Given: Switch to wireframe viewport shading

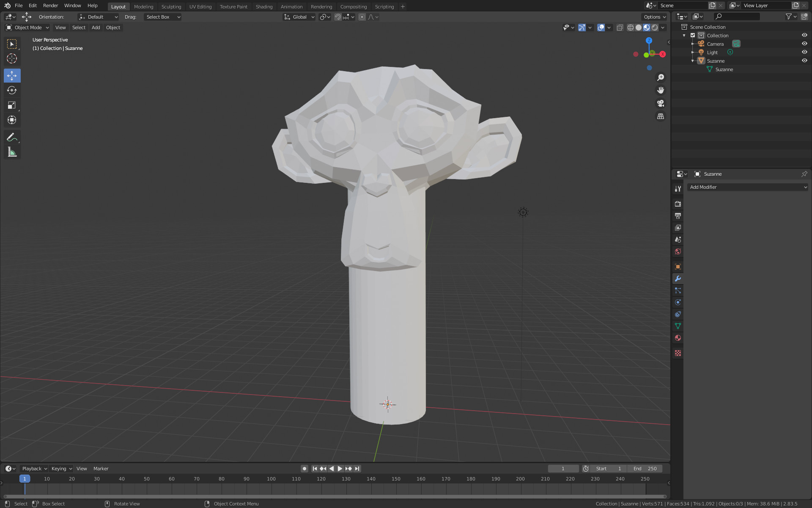Looking at the screenshot, I should tap(631, 28).
